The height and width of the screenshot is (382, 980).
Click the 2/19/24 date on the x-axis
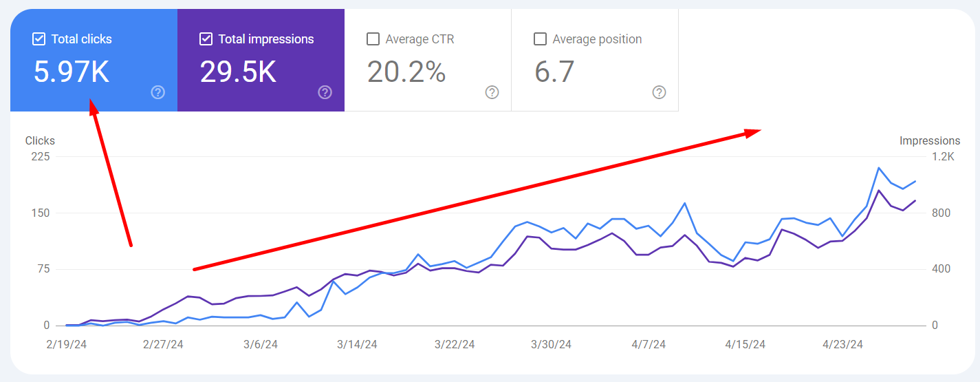(66, 344)
